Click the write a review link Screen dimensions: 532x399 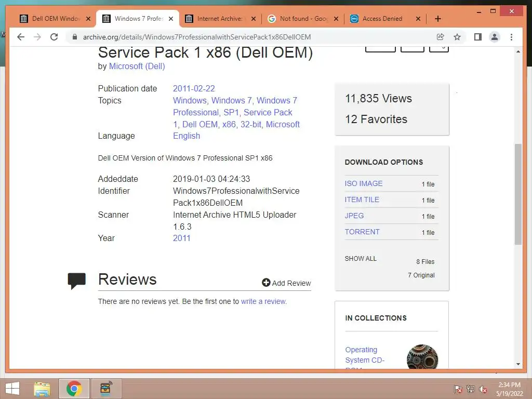point(263,301)
